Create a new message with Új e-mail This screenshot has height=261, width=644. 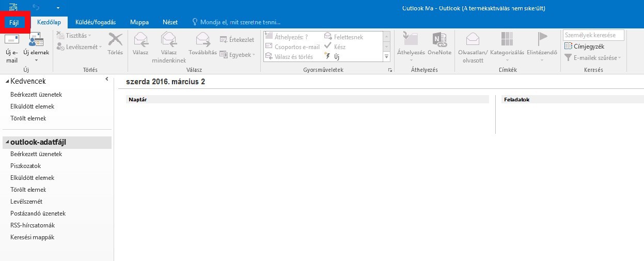[11, 48]
